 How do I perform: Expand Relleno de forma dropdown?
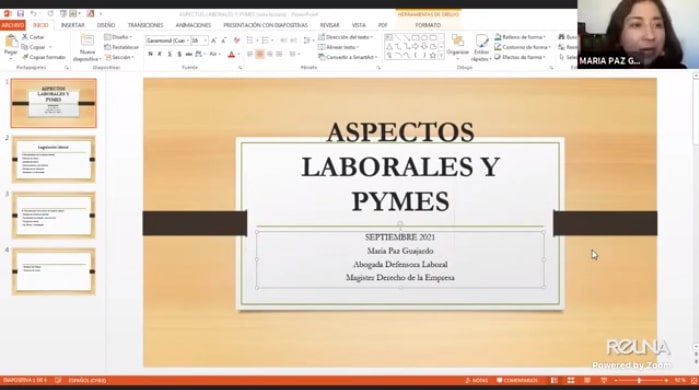[545, 37]
